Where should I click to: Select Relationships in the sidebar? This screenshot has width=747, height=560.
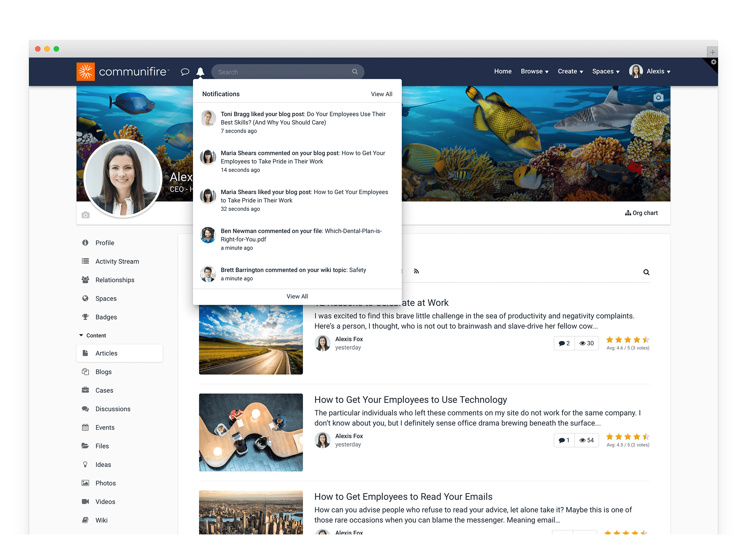coord(114,280)
